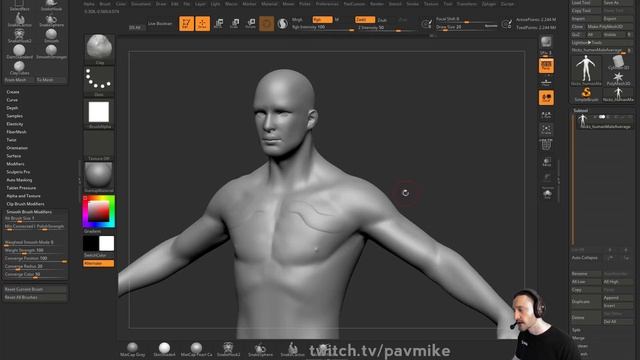Screen dimensions: 640x360
Task: Select the SnakeCactus brush in left palette
Action: (19, 20)
